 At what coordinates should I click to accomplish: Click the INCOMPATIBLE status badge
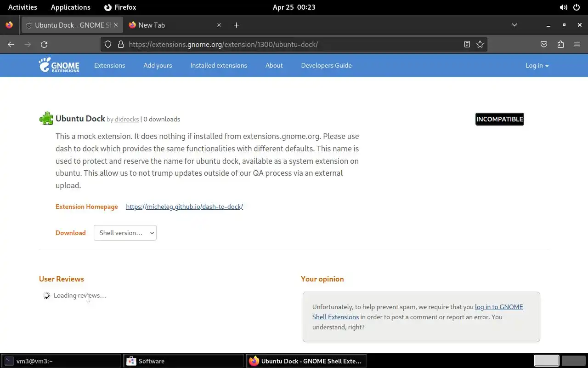pos(499,119)
